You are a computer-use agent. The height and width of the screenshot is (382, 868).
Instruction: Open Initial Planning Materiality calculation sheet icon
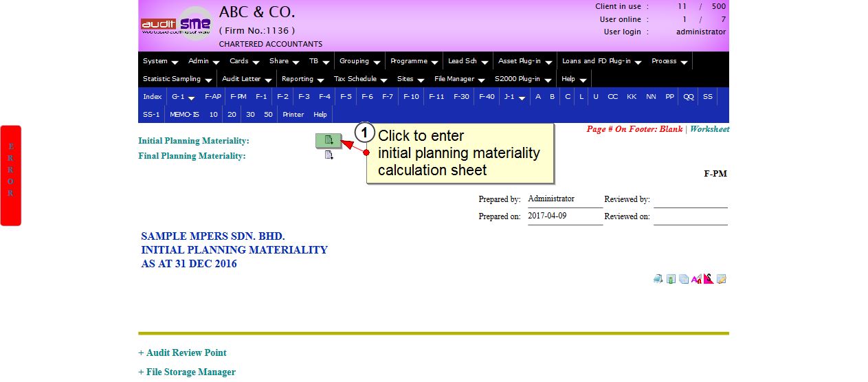point(329,141)
